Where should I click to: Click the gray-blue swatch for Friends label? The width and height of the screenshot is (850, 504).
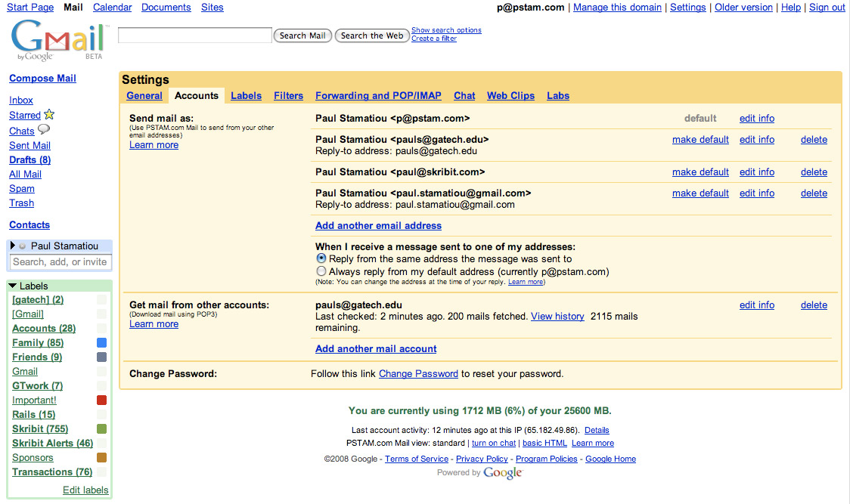click(101, 357)
